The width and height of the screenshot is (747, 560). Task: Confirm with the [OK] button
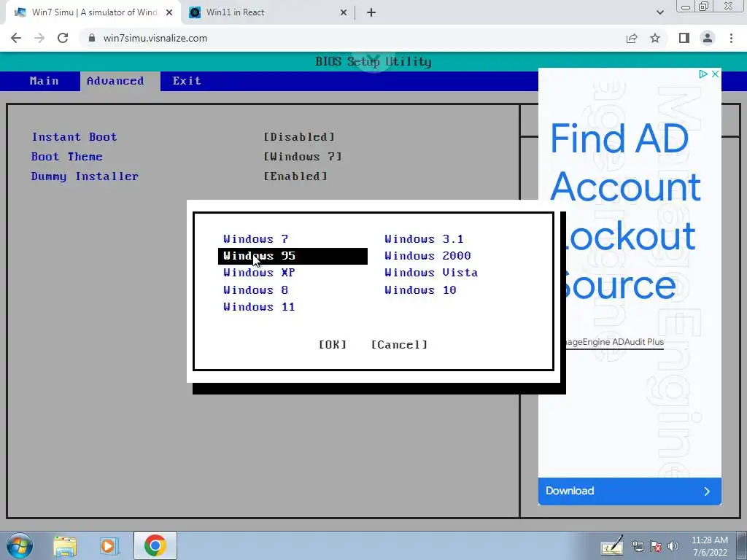click(333, 345)
